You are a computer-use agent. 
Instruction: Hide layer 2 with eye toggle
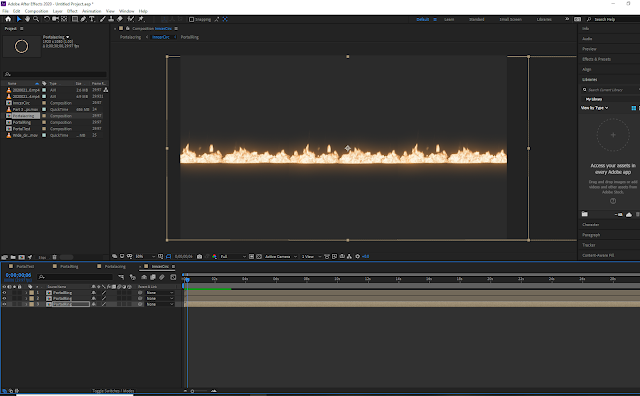[x=4, y=298]
